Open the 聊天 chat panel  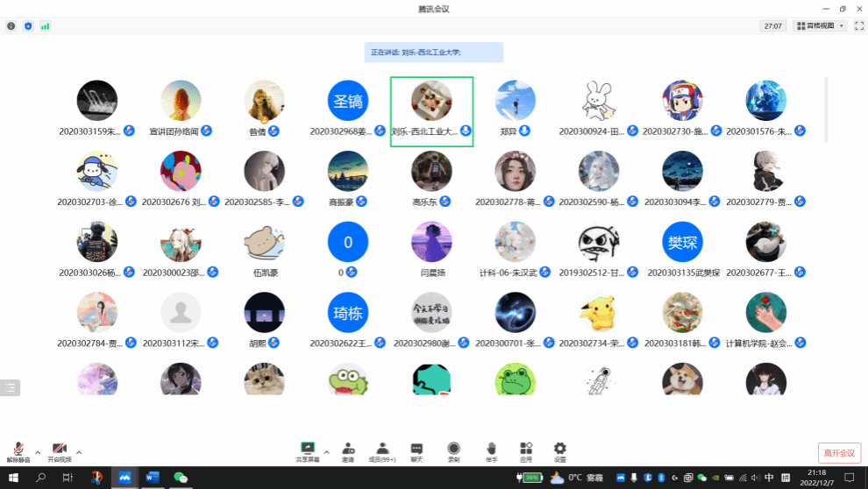pyautogui.click(x=416, y=450)
